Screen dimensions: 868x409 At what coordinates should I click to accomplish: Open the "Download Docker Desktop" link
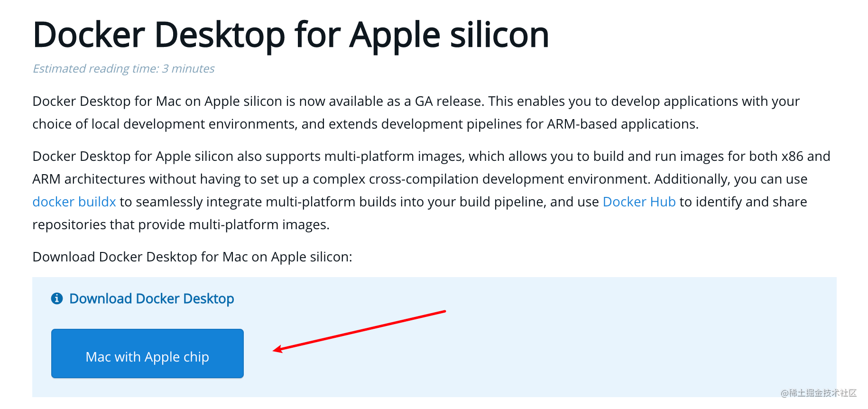click(151, 299)
